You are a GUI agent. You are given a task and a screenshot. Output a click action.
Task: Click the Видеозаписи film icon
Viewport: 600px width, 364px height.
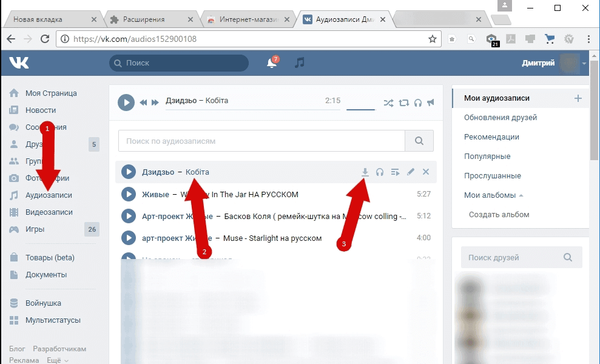[x=14, y=212]
